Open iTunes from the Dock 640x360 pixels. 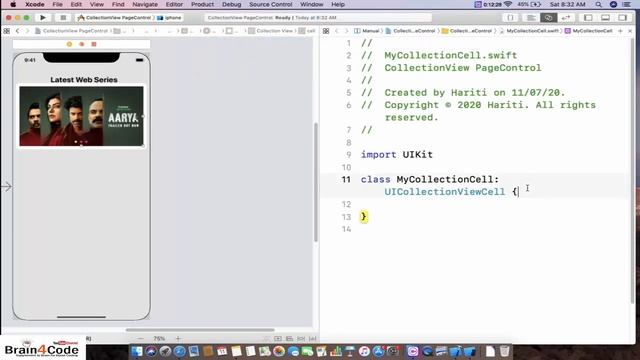pos(364,351)
